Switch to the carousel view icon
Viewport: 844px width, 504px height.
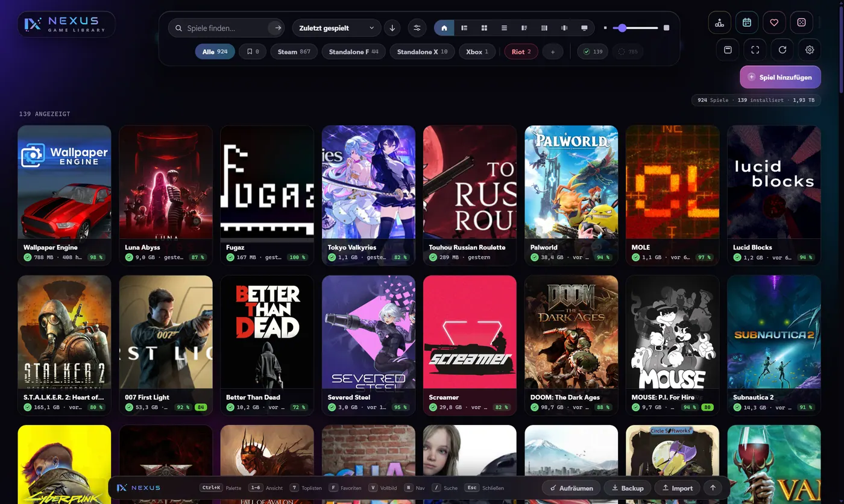pos(564,28)
